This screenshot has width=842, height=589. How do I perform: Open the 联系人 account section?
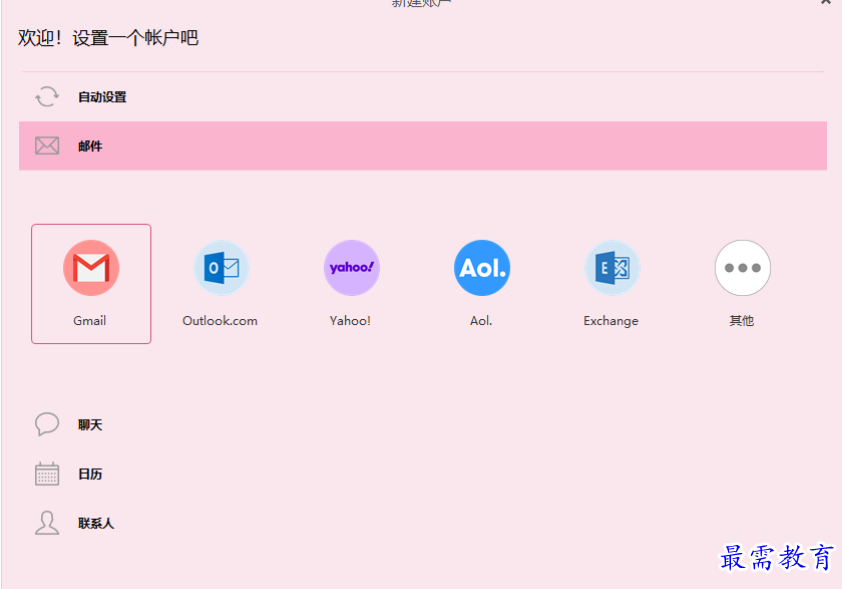pyautogui.click(x=423, y=523)
